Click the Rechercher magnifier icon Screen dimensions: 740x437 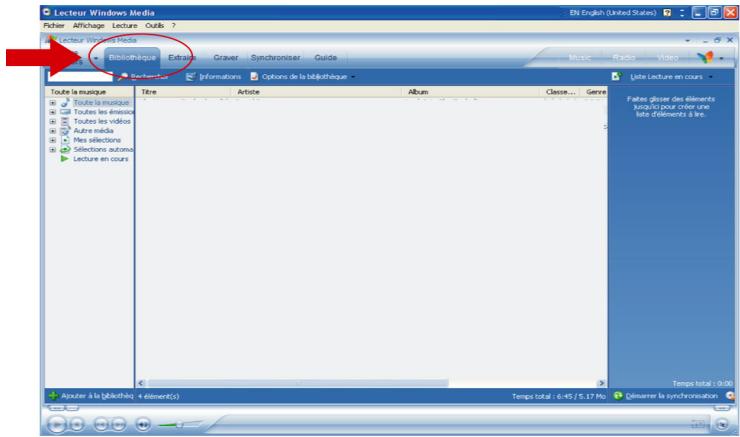coord(124,76)
